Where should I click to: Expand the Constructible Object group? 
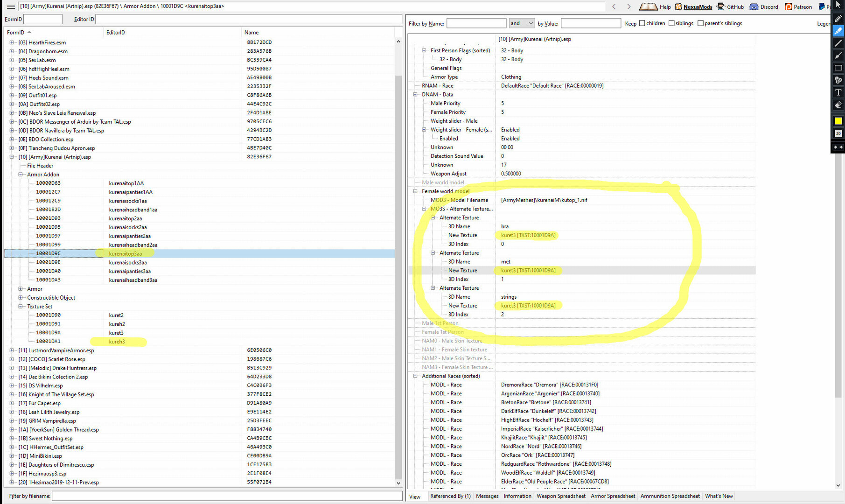coord(21,298)
